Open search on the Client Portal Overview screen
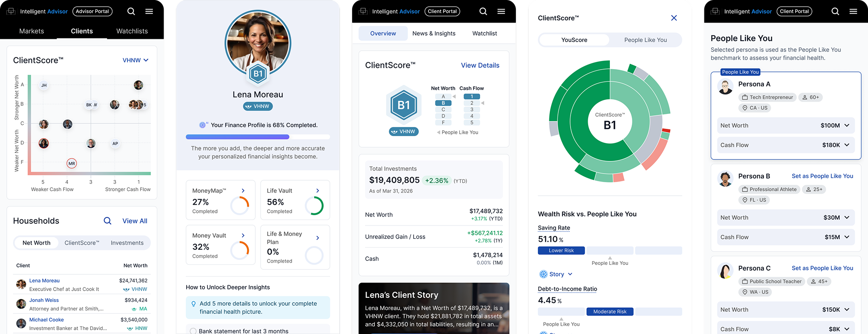 [x=483, y=11]
